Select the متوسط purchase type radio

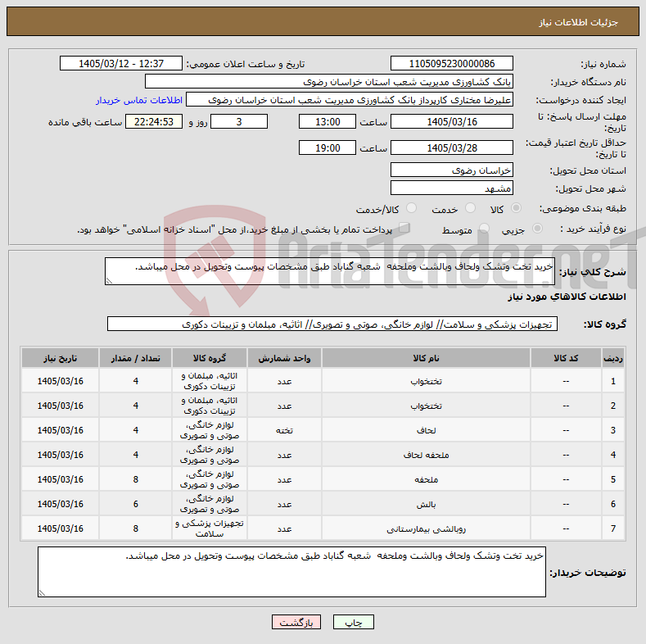pyautogui.click(x=484, y=228)
